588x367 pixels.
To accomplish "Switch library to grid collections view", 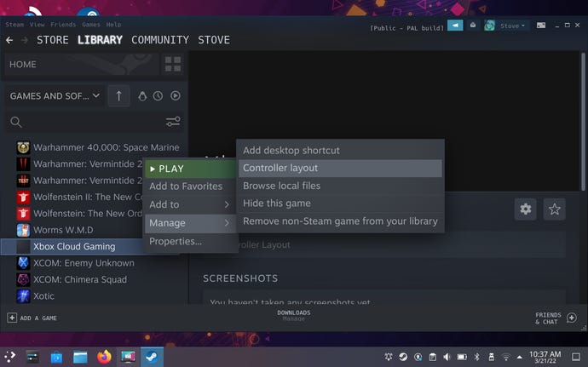I will click(x=173, y=64).
